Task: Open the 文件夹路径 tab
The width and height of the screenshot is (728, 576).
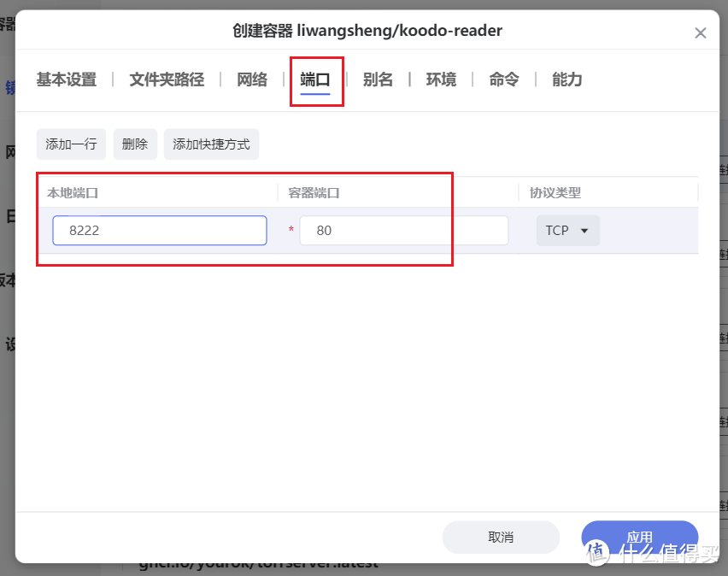Action: (x=166, y=79)
